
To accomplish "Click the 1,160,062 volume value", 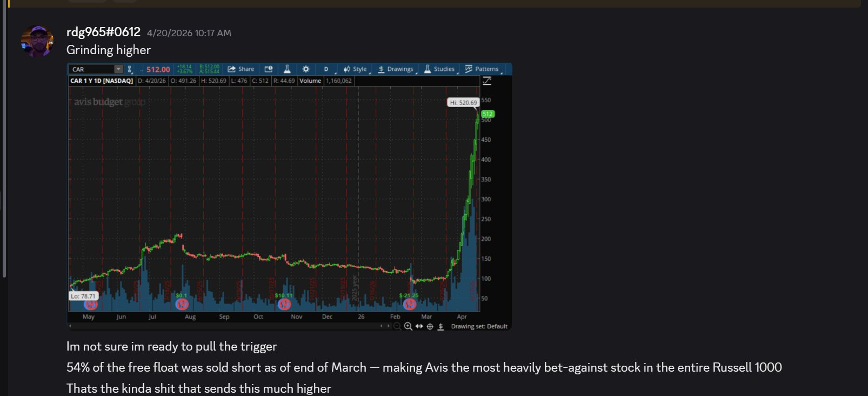I will point(339,81).
